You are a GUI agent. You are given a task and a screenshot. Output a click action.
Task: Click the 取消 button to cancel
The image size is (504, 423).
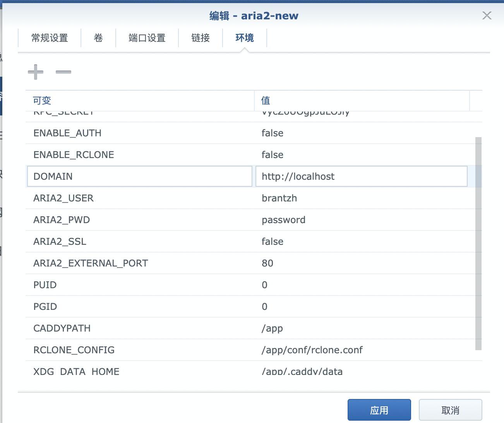(x=450, y=409)
